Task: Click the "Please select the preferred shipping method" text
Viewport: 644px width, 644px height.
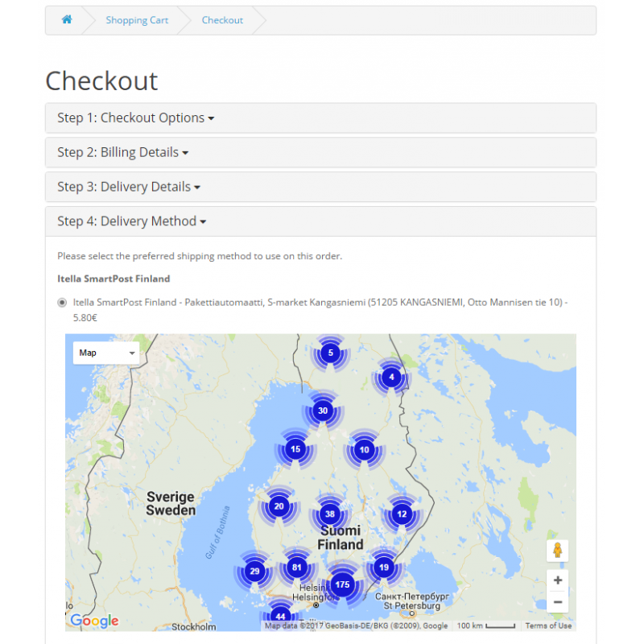Action: 200,256
